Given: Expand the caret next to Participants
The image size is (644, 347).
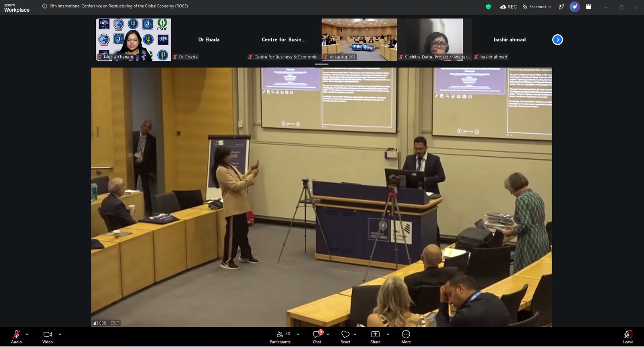Looking at the screenshot, I should click(x=298, y=334).
